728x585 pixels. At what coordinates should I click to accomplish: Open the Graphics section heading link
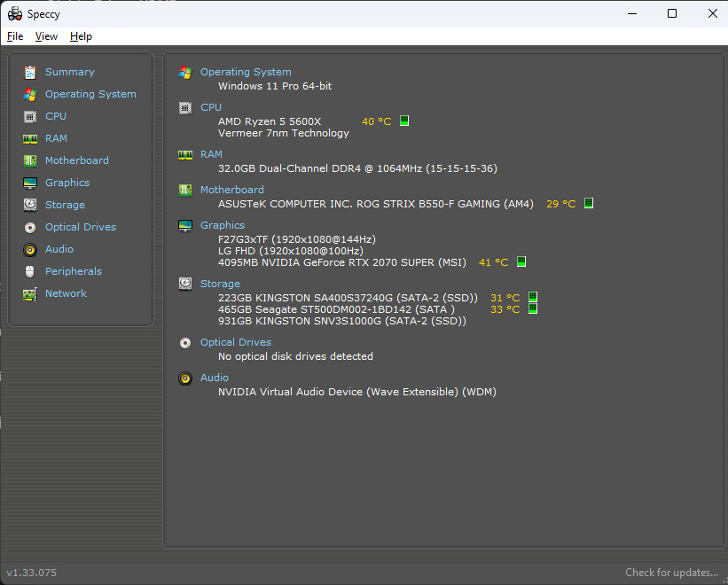pyautogui.click(x=223, y=225)
